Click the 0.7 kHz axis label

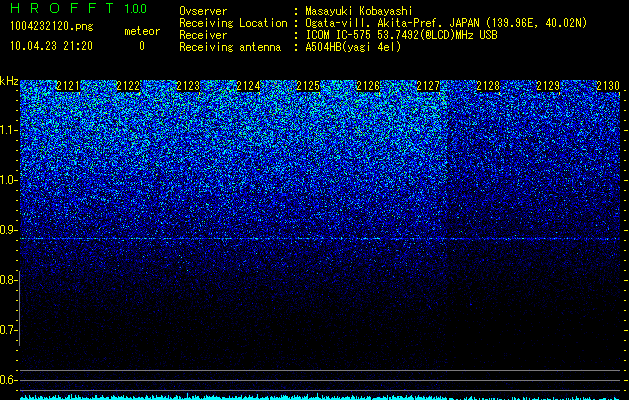[8, 330]
